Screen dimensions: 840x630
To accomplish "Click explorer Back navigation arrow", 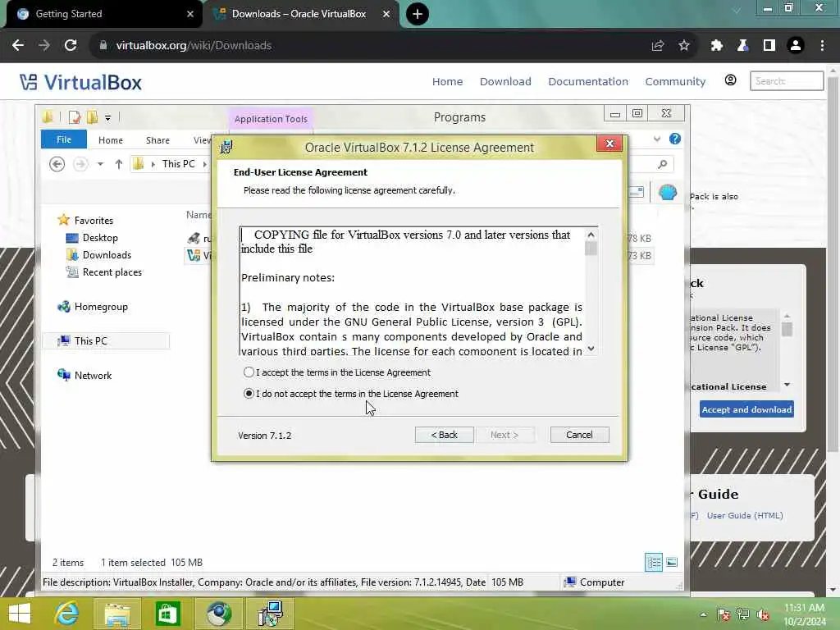I will [x=57, y=164].
